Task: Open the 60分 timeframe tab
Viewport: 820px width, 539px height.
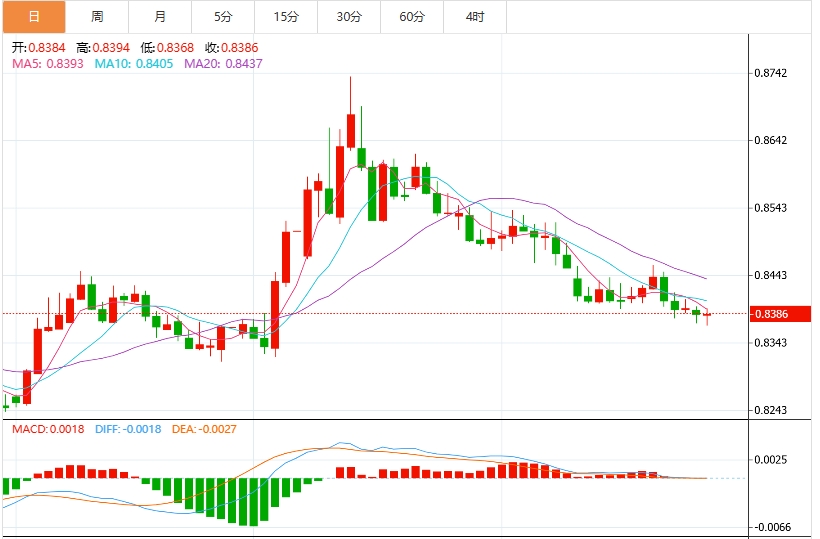Action: tap(412, 17)
